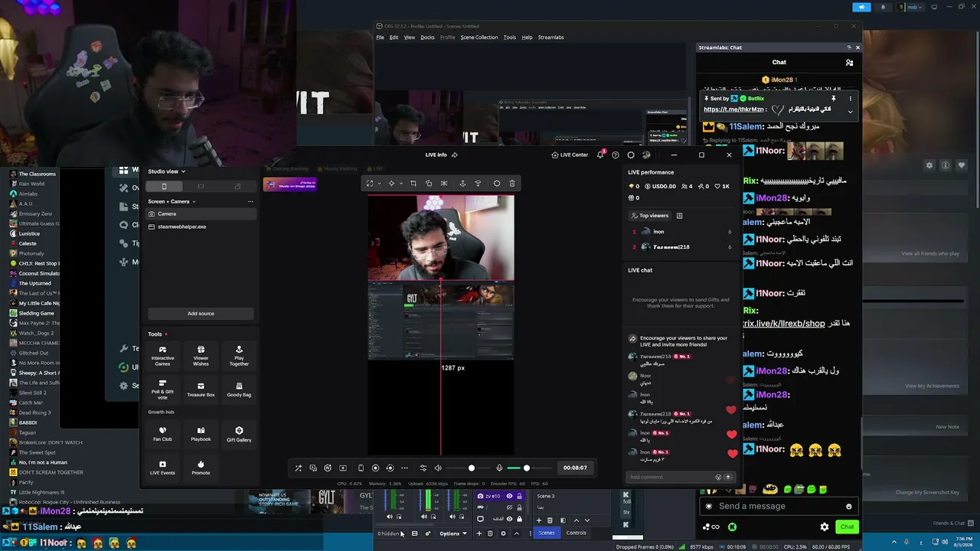Open Screen + Camera more options menu
The width and height of the screenshot is (980, 551).
[x=250, y=201]
